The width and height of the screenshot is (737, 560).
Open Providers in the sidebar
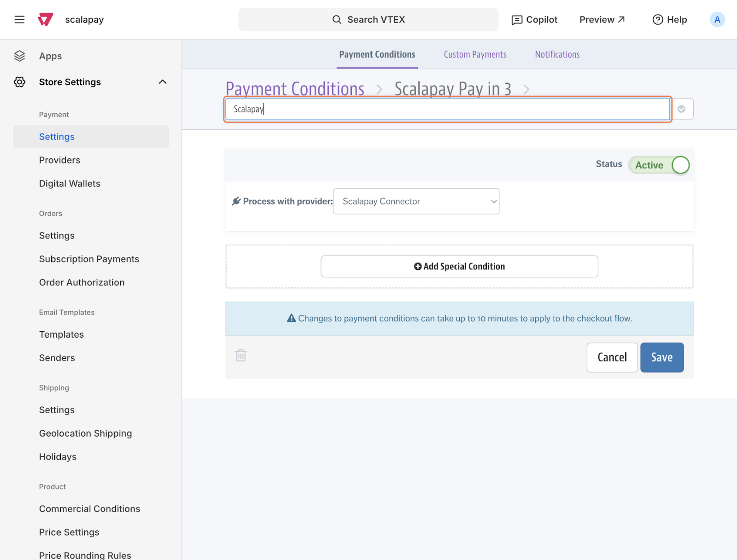[59, 160]
